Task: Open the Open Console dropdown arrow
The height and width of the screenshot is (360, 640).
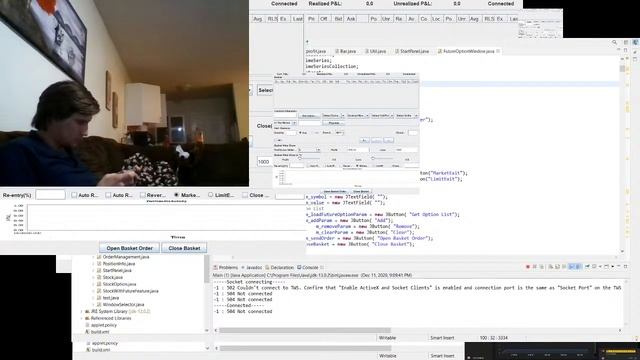Action: point(613,267)
